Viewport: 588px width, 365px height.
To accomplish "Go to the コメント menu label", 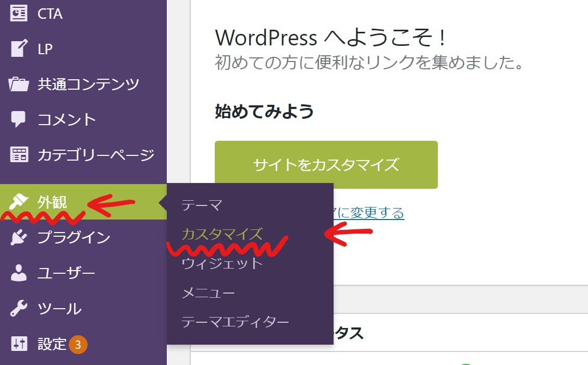I will click(x=67, y=119).
